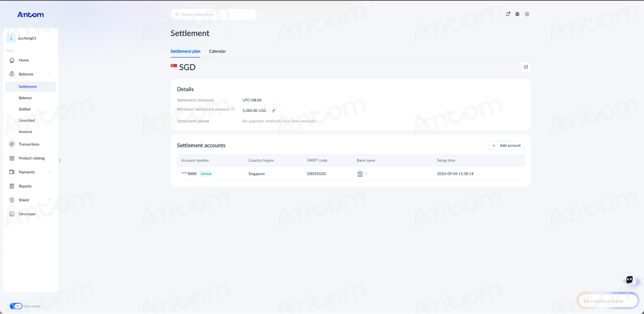This screenshot has width=644, height=314.
Task: Open the Settled submenu item
Action: coord(25,109)
